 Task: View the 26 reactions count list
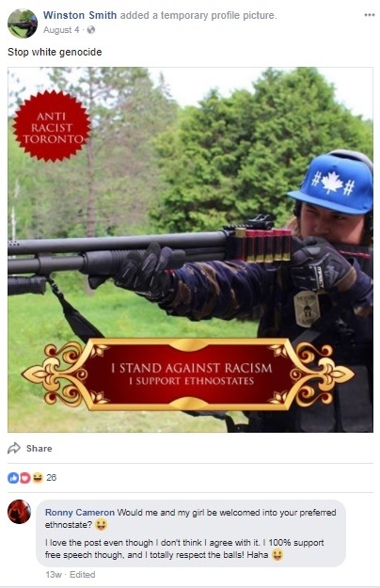(x=52, y=477)
